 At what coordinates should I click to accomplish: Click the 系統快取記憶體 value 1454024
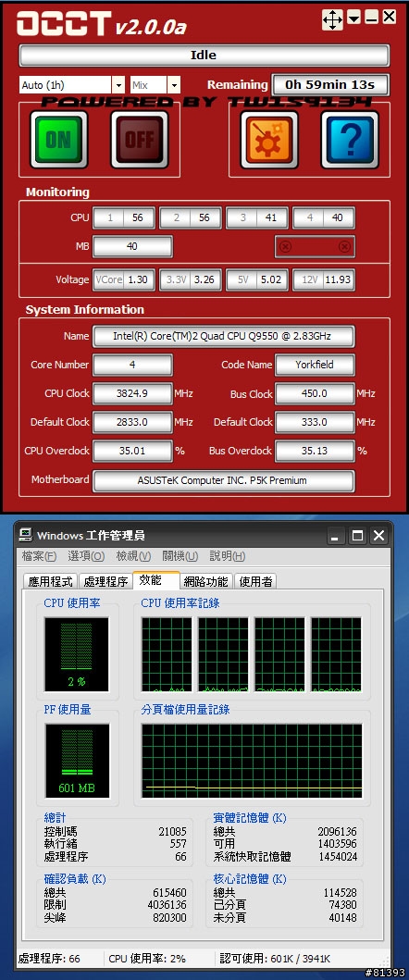pos(337,857)
